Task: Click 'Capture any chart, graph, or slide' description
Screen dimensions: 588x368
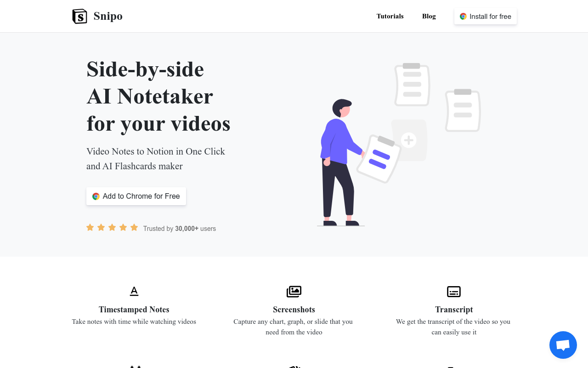Action: [294, 327]
